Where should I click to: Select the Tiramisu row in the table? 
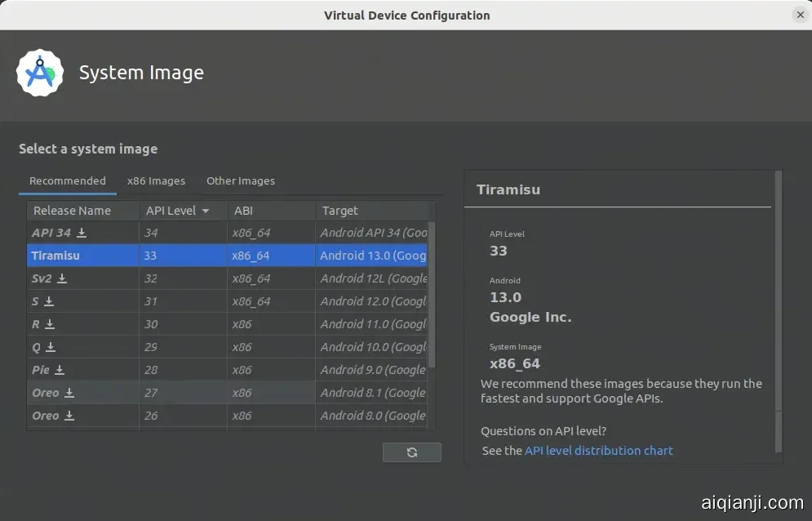tap(163, 256)
